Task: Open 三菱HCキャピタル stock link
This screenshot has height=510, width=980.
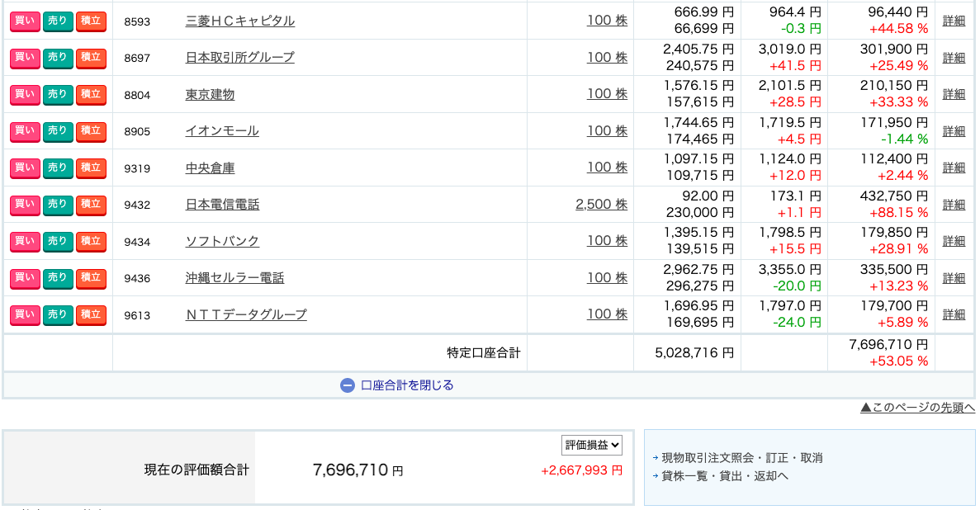Action: coord(240,21)
